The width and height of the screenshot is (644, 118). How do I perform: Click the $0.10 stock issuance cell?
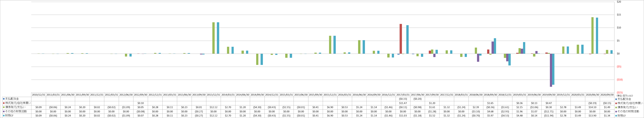[x=141, y=103]
